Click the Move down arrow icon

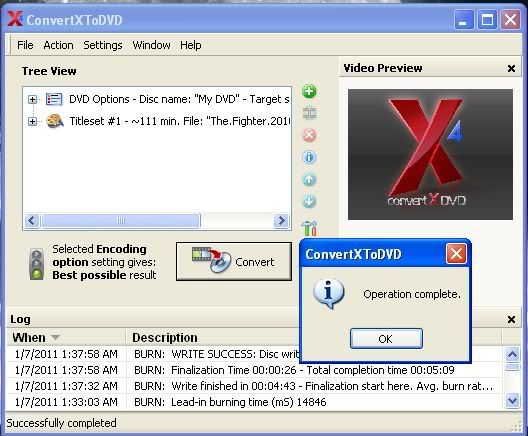click(309, 201)
